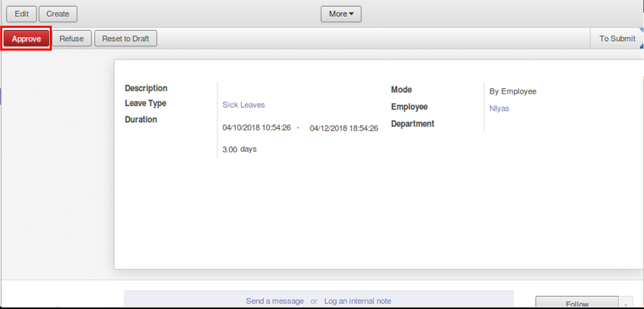The height and width of the screenshot is (309, 644).
Task: Select the To Submit status stage
Action: tap(617, 39)
